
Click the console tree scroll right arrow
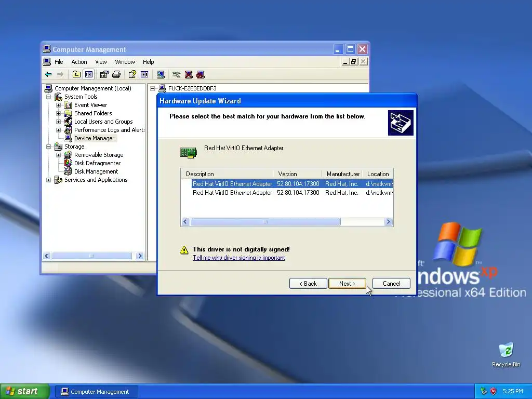tap(140, 256)
